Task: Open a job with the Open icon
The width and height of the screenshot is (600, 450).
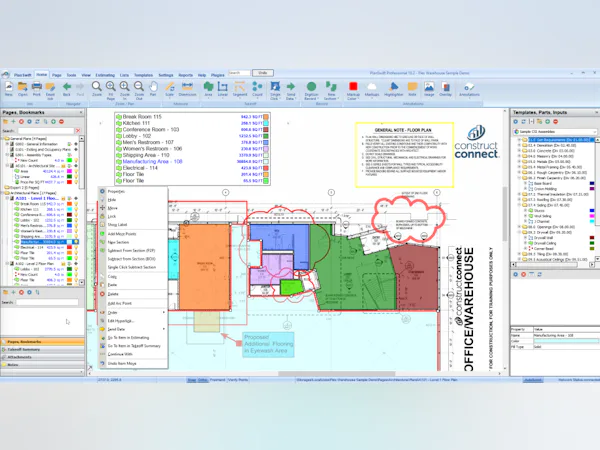Action: [x=23, y=89]
